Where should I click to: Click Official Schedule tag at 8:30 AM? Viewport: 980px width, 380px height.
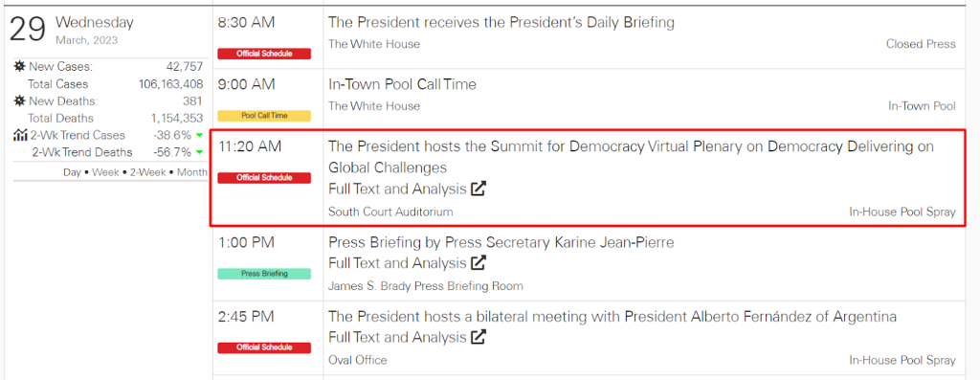[264, 54]
